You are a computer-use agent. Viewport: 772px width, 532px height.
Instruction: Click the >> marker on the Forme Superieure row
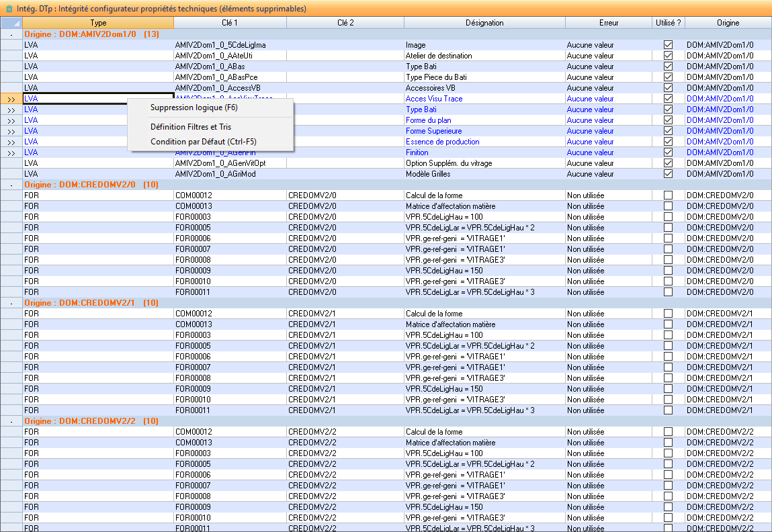pos(11,131)
